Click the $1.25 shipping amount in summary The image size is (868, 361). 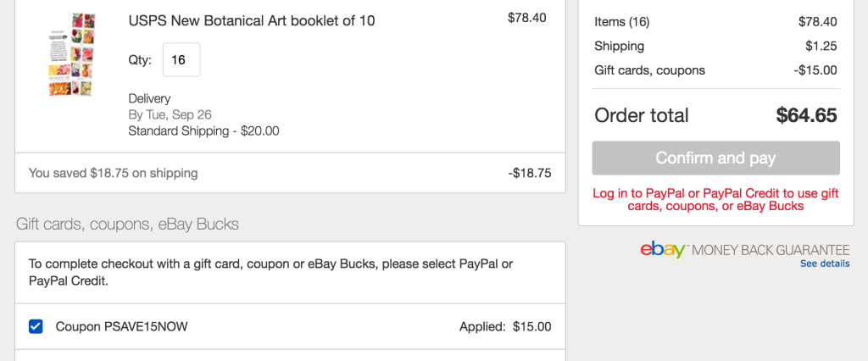(x=821, y=46)
